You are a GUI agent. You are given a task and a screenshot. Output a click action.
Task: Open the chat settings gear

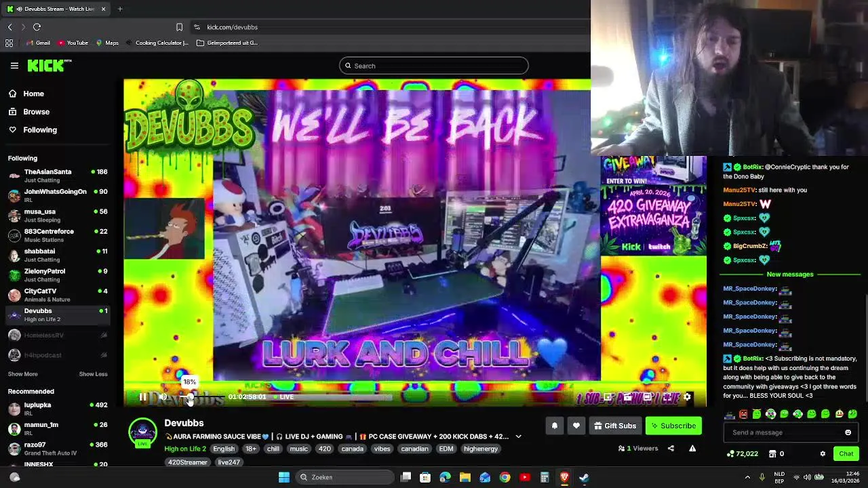823,453
